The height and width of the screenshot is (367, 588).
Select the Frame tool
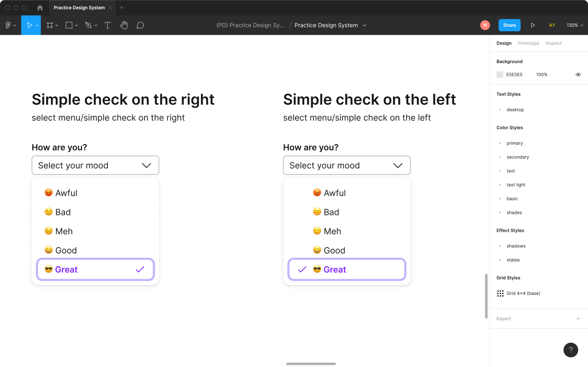coord(50,25)
